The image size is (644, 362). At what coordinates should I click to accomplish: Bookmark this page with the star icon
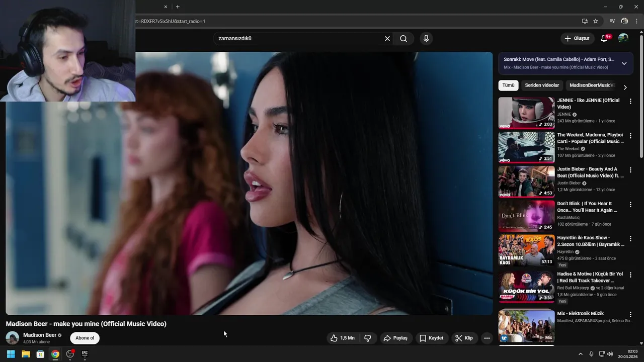pyautogui.click(x=596, y=21)
